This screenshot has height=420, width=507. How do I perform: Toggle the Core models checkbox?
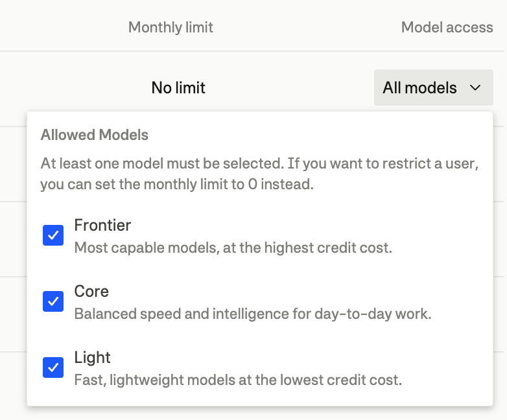click(x=53, y=301)
